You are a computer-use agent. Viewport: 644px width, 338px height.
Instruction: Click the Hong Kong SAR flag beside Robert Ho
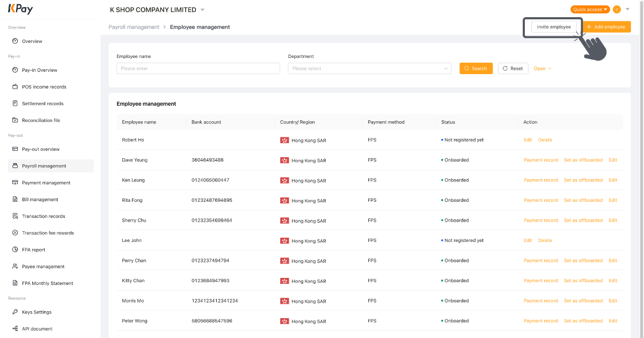click(x=285, y=140)
